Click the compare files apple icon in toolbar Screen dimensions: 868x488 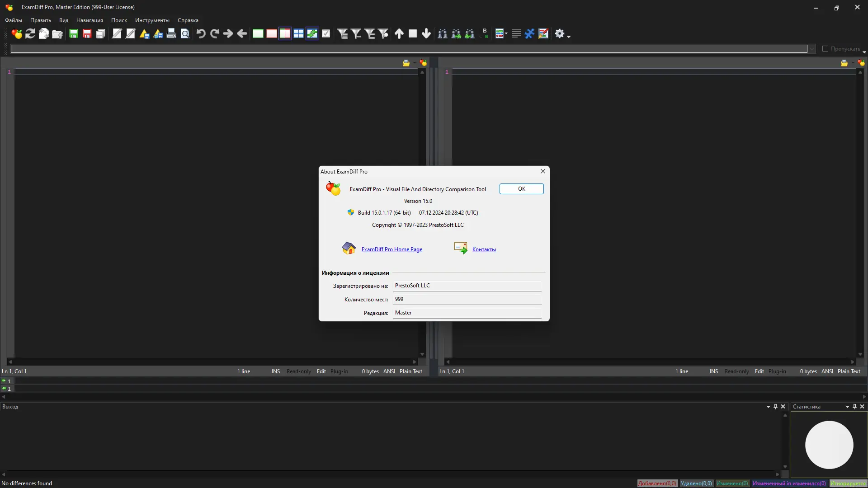17,34
